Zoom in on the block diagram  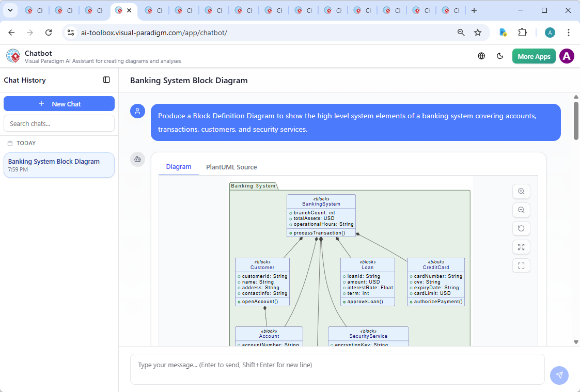[521, 191]
